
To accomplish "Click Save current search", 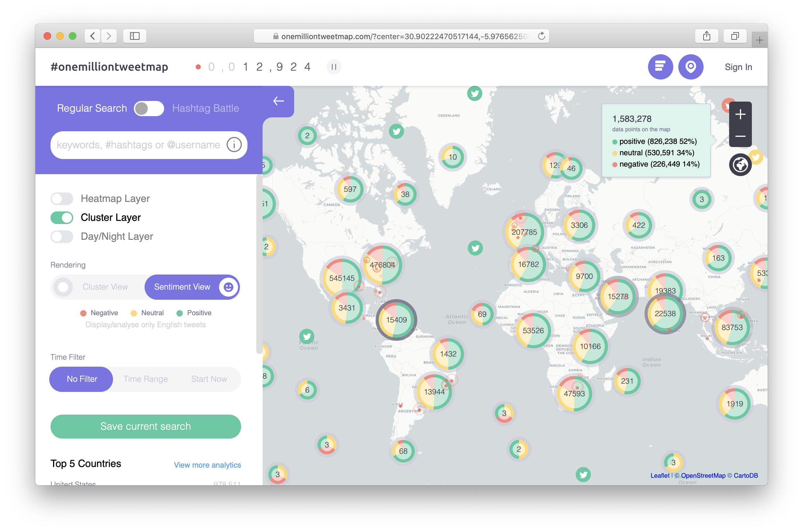I will [x=145, y=427].
